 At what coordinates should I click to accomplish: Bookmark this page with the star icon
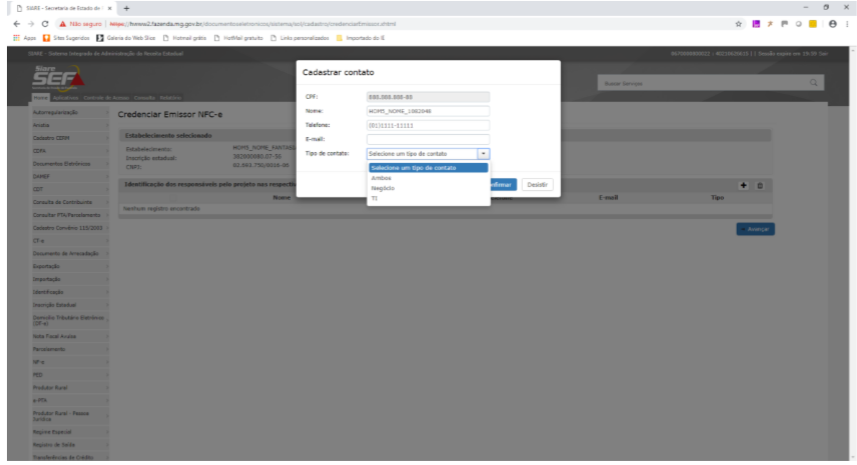738,23
